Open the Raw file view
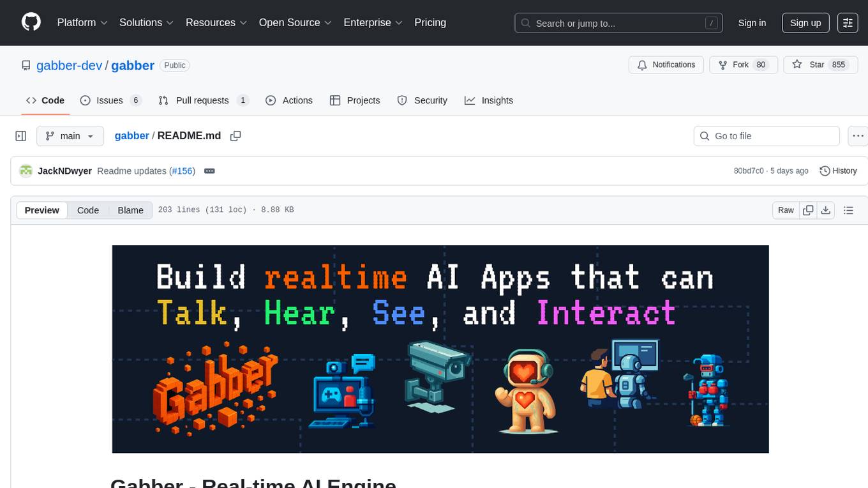 coord(786,210)
